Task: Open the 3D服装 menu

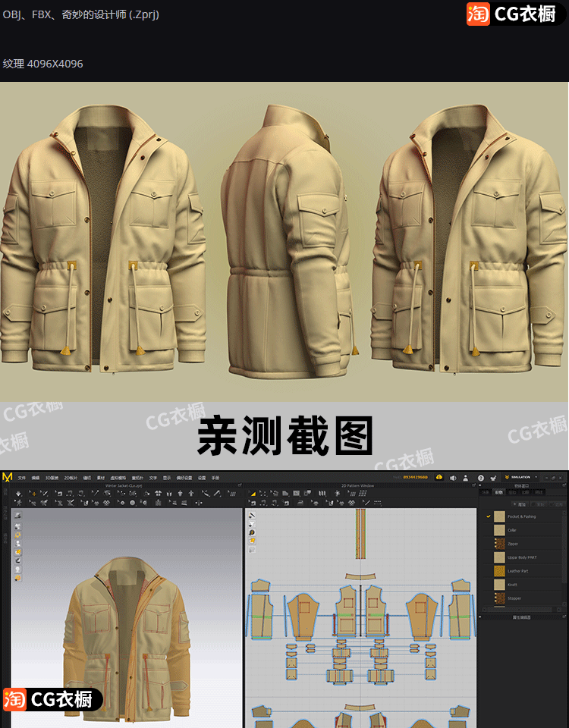Action: tap(52, 478)
